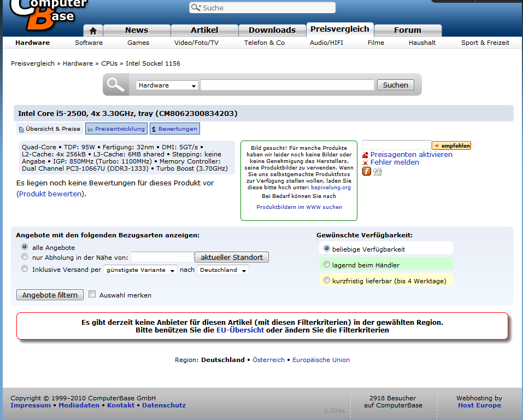
Task: Select 'Inklusive Versand per' radio option
Action: [x=25, y=269]
